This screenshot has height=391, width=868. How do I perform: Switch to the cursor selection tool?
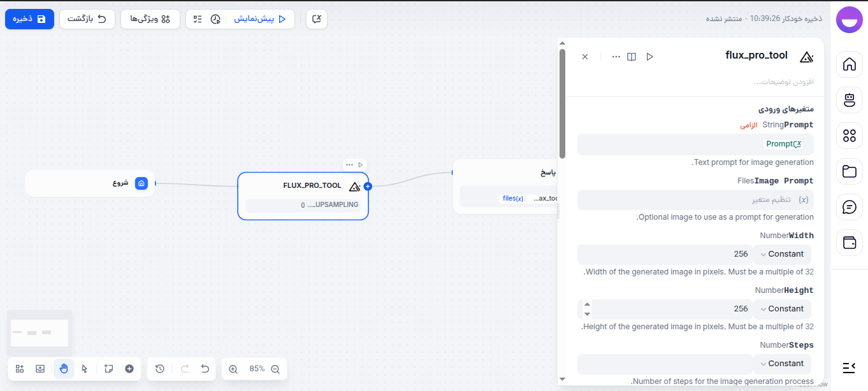click(x=85, y=369)
